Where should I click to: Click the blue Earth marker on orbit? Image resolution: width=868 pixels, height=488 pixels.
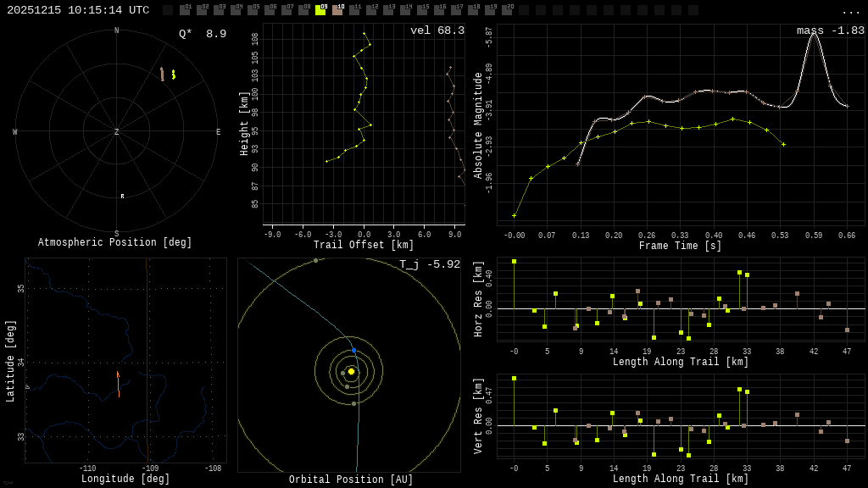coord(353,350)
